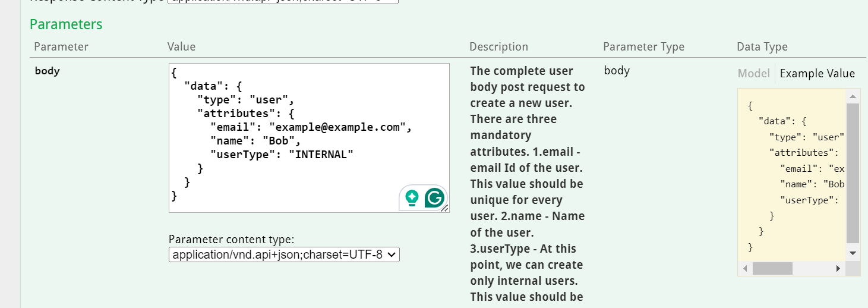This screenshot has width=868, height=308.
Task: Click left arrow of example horizontal scrollbar
Action: (744, 269)
